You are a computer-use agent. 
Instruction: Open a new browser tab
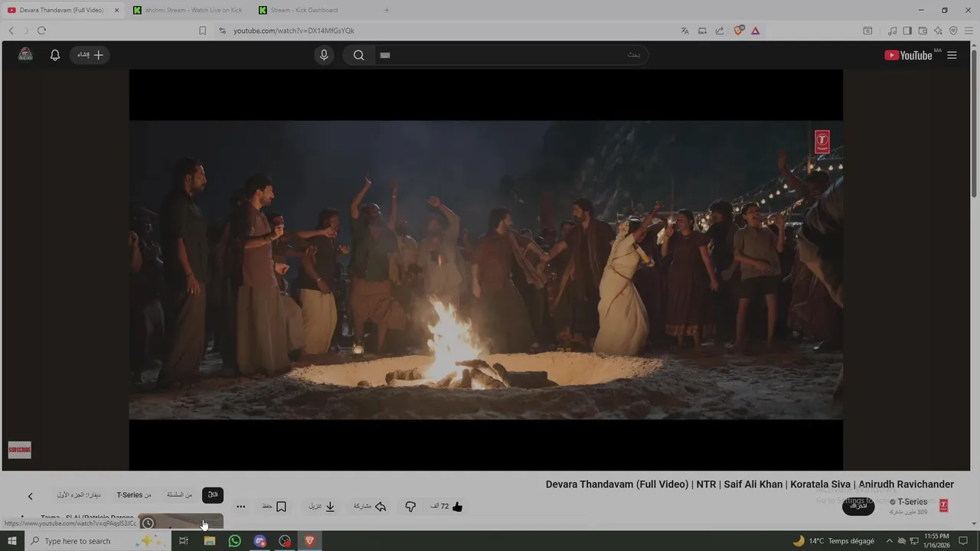tap(387, 10)
